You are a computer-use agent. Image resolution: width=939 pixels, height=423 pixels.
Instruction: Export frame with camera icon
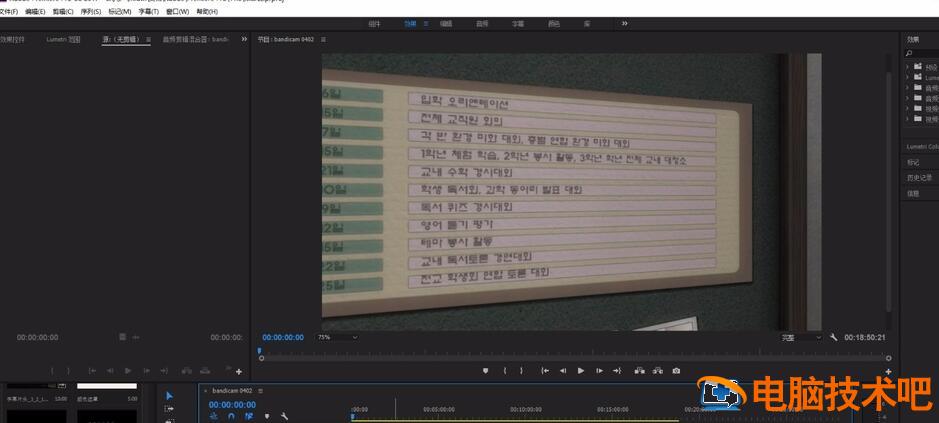(x=676, y=371)
